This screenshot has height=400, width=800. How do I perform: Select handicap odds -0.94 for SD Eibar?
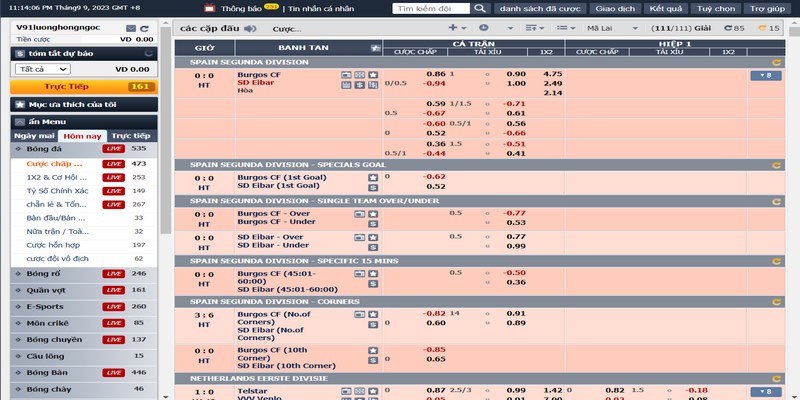(x=434, y=84)
